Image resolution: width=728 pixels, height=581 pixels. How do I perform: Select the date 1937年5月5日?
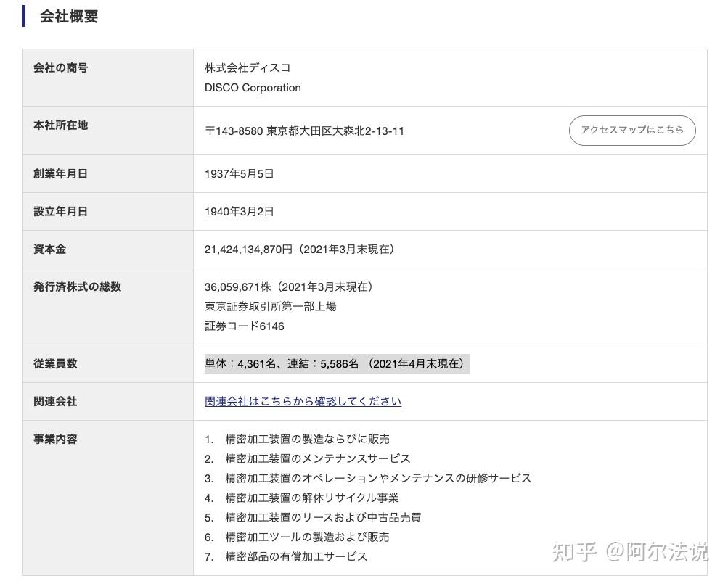tap(239, 174)
